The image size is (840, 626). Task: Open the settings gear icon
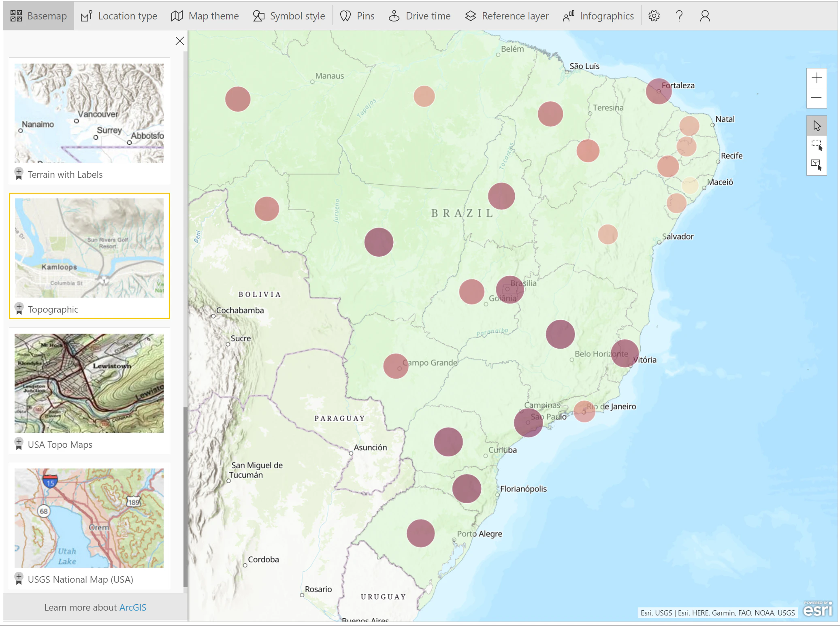(654, 16)
